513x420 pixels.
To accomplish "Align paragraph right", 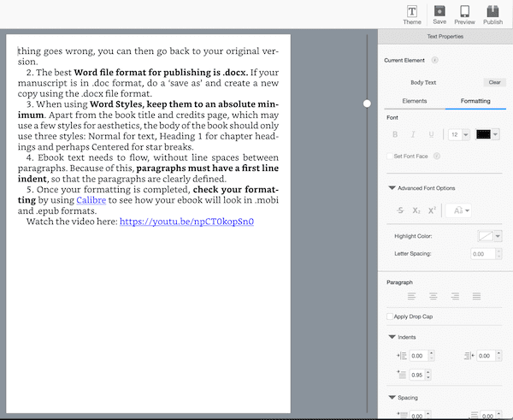I will point(455,297).
